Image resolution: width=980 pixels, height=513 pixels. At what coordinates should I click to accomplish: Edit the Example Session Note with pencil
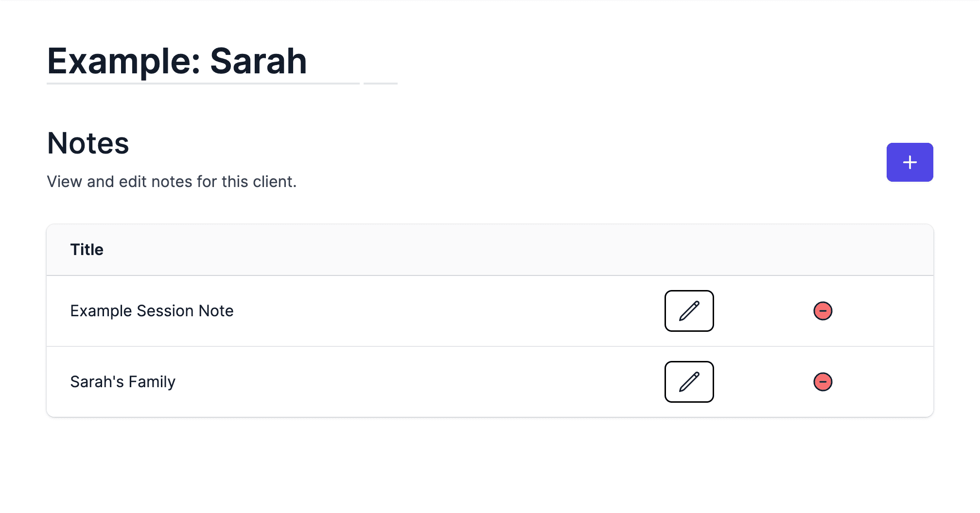tap(689, 311)
